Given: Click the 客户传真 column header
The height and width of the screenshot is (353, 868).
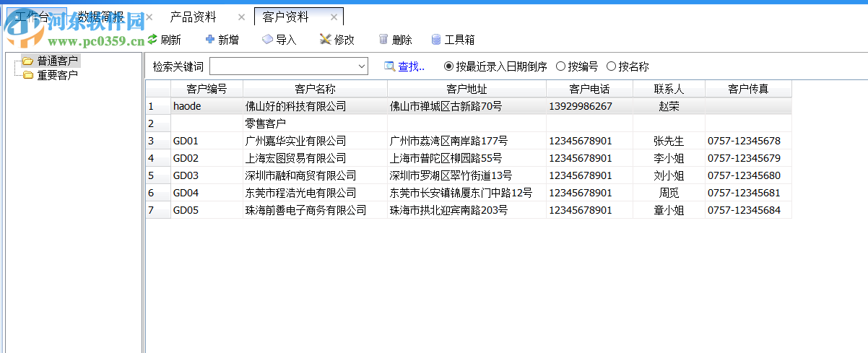Looking at the screenshot, I should [x=748, y=89].
